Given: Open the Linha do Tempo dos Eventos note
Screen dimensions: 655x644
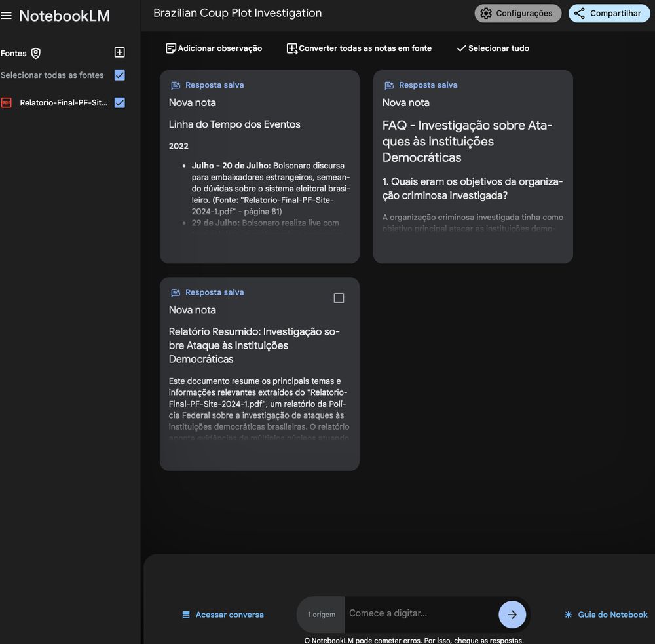Looking at the screenshot, I should (259, 167).
